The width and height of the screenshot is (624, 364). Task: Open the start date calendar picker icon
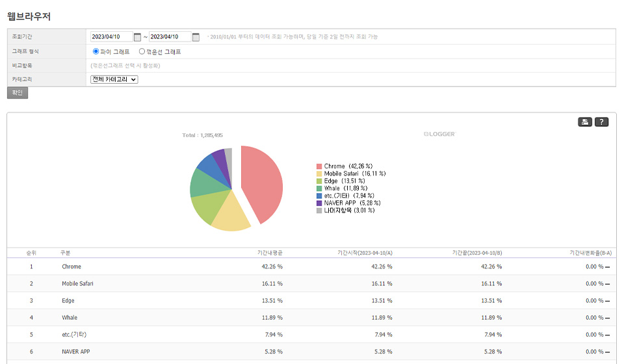[x=137, y=37]
